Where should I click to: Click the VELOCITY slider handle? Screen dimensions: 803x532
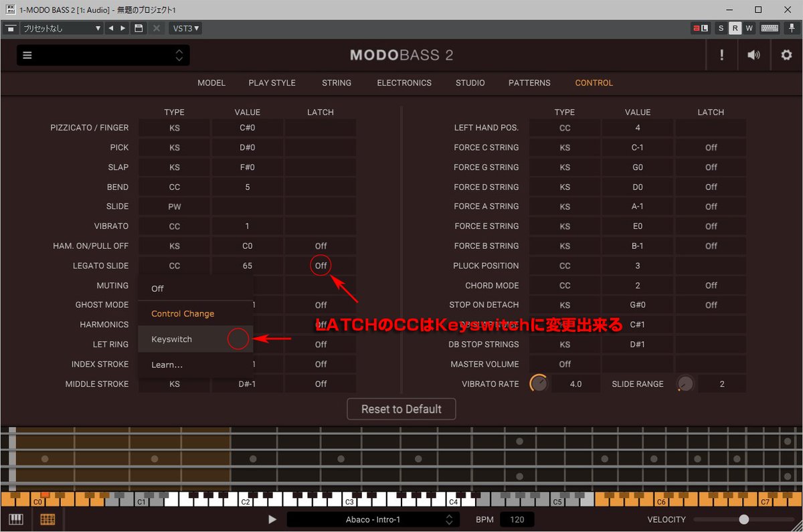tap(743, 519)
